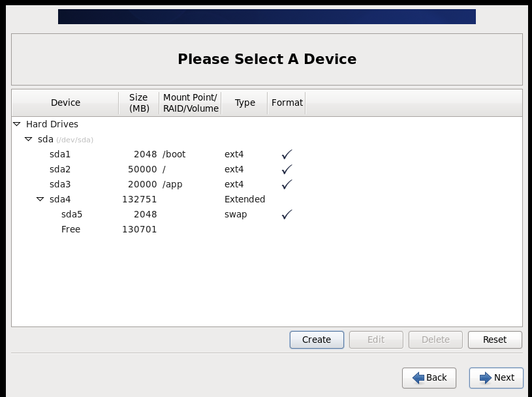Select the sda2 partition row
This screenshot has height=397, width=532.
267,169
